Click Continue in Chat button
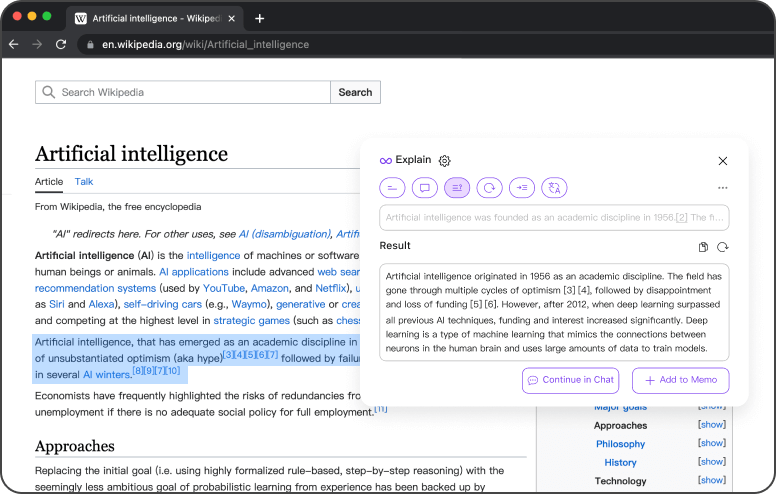The height and width of the screenshot is (494, 776). 570,380
